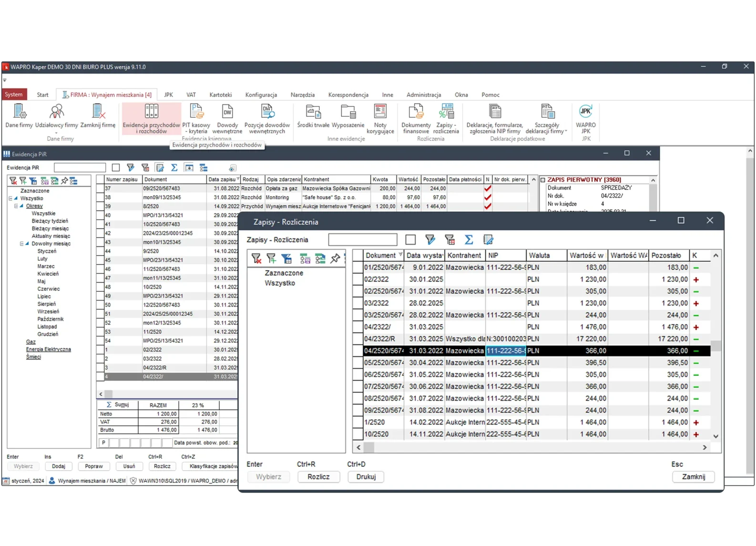Click the pin icon in Zapisy - Rozliczenia side panel
The width and height of the screenshot is (756, 546).
335,258
